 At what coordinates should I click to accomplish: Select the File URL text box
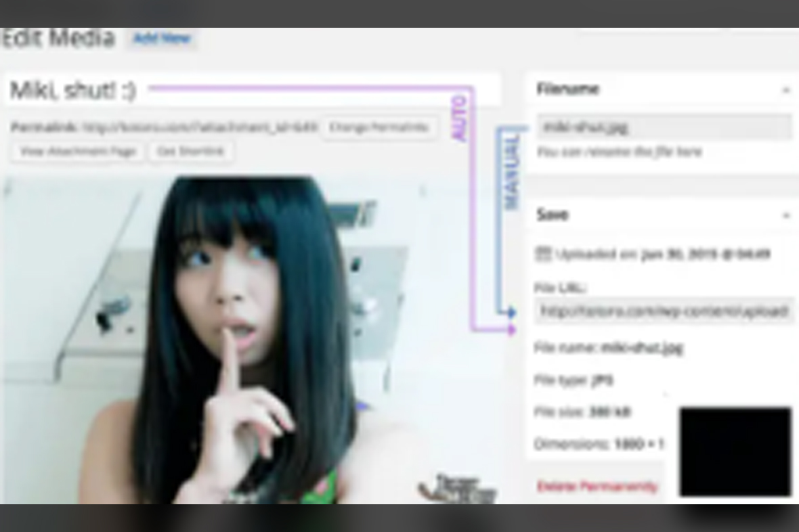[x=664, y=310]
